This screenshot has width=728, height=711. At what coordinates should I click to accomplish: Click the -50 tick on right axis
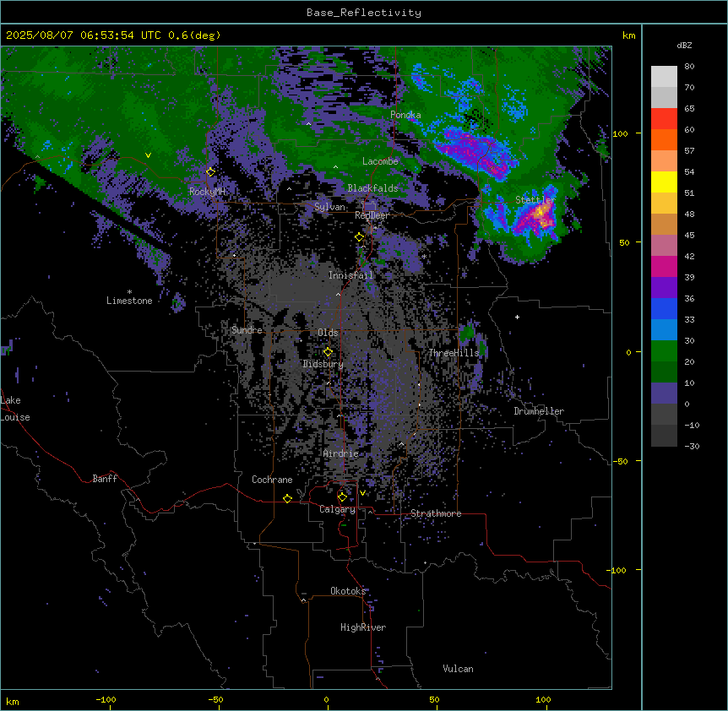coord(620,461)
